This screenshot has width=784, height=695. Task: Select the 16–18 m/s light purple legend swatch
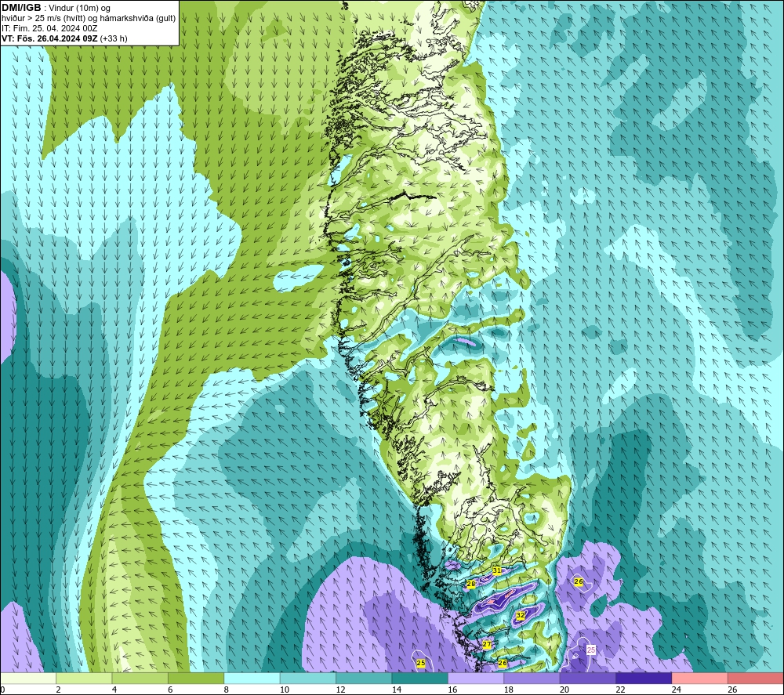point(476,679)
